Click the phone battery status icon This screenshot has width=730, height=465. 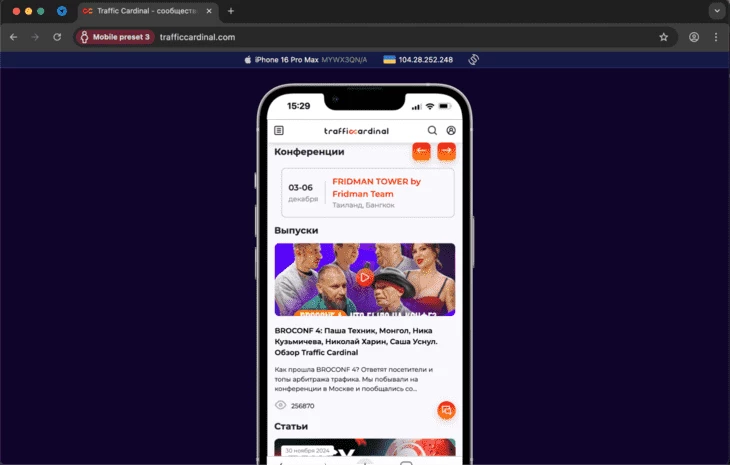click(x=445, y=106)
